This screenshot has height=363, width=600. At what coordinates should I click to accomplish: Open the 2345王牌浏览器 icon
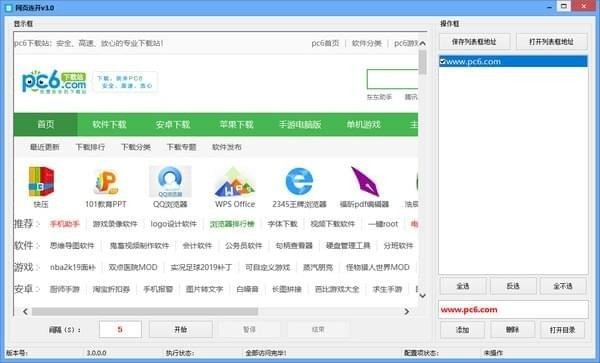(299, 182)
